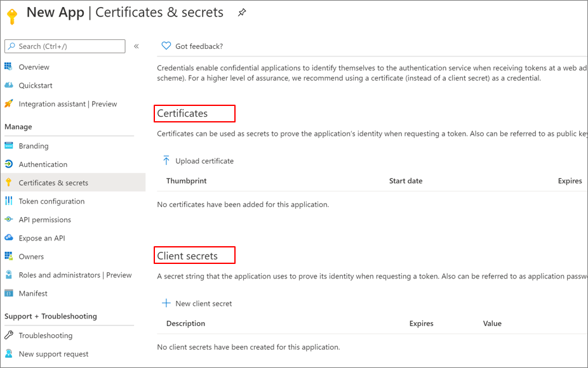588x368 pixels.
Task: Click the Integration assistant rocket icon
Action: [8, 103]
